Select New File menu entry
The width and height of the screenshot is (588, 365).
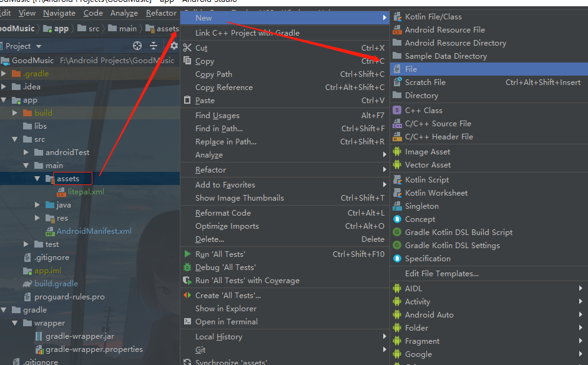(x=489, y=69)
